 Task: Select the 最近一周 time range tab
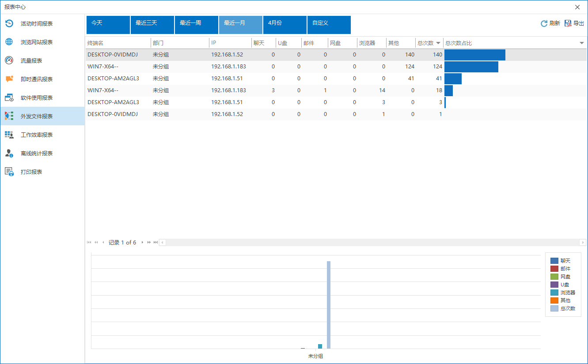point(197,25)
